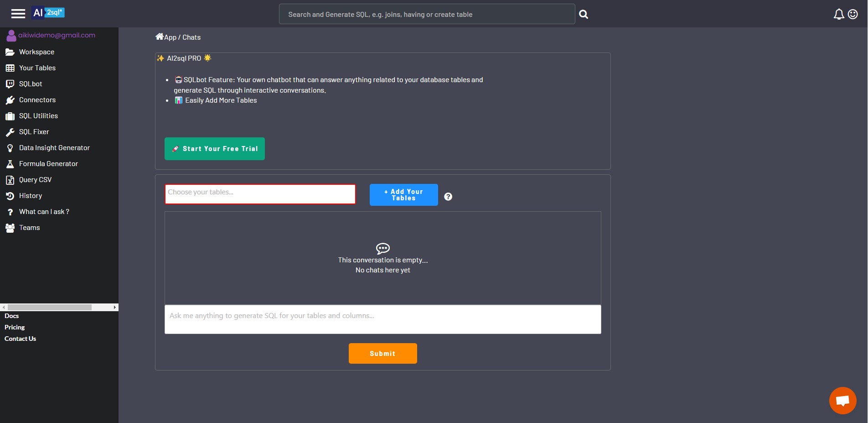
Task: Click the sidebar horizontal scrollbar thumb
Action: pos(50,307)
